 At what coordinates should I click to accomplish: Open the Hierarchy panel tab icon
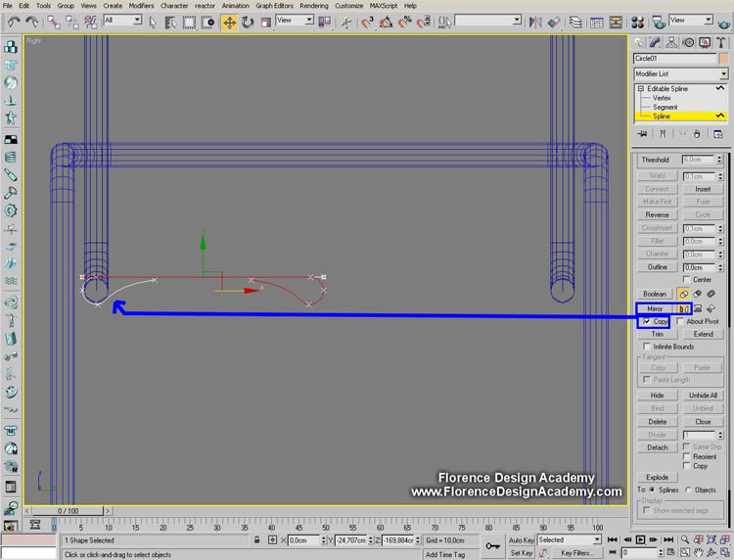[x=672, y=42]
